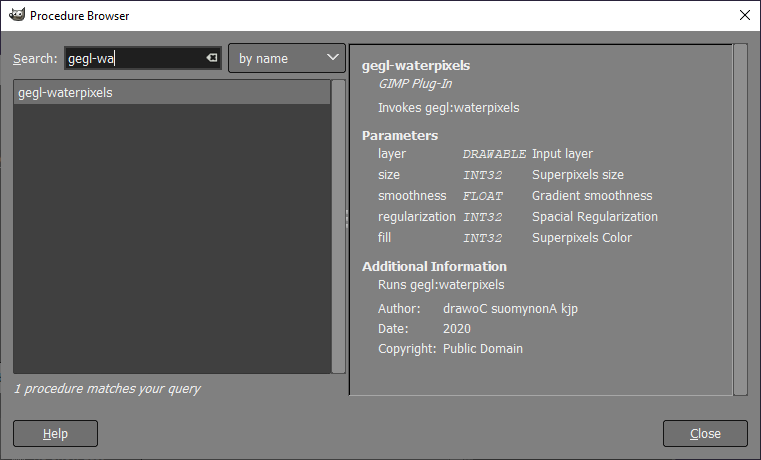
Task: Click the pane divider handle between list and details
Action: point(347,219)
